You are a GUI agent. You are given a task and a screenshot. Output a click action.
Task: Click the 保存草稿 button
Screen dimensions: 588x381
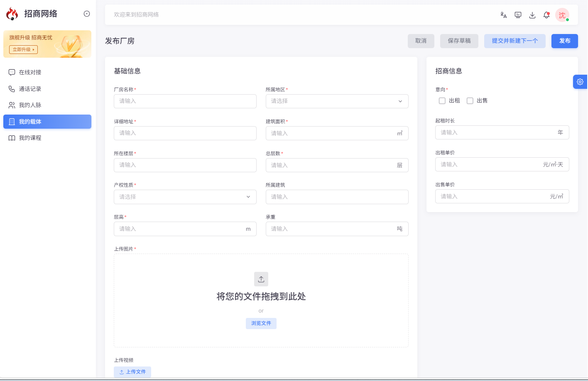(459, 41)
